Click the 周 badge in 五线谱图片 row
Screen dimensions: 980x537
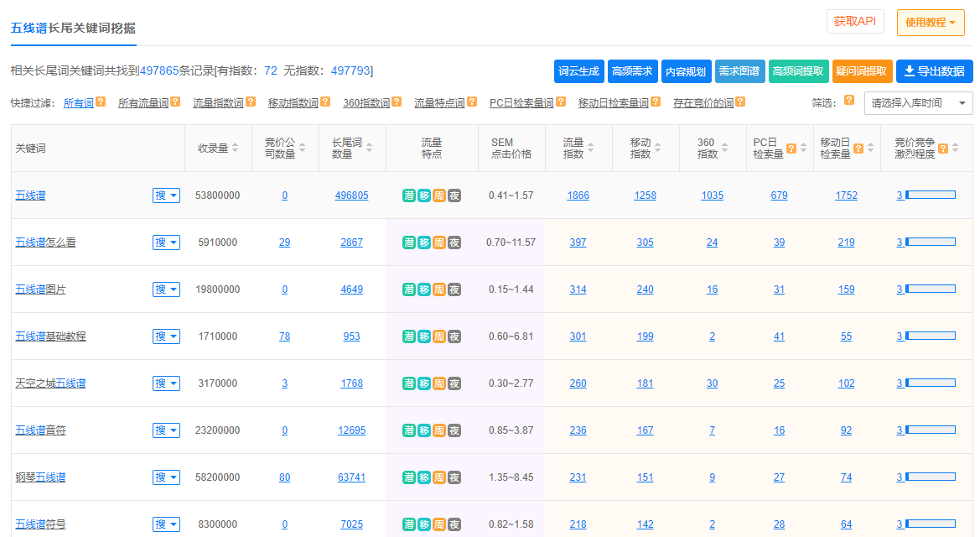tap(438, 289)
